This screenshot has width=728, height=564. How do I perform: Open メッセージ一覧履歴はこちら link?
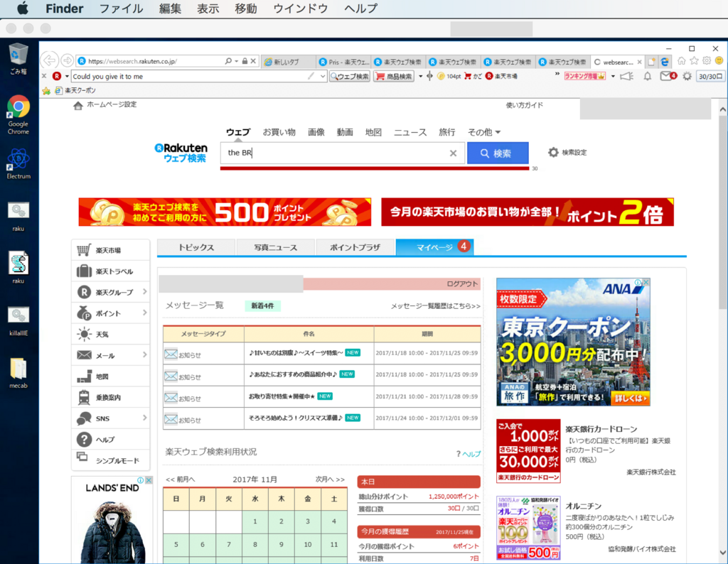[436, 306]
